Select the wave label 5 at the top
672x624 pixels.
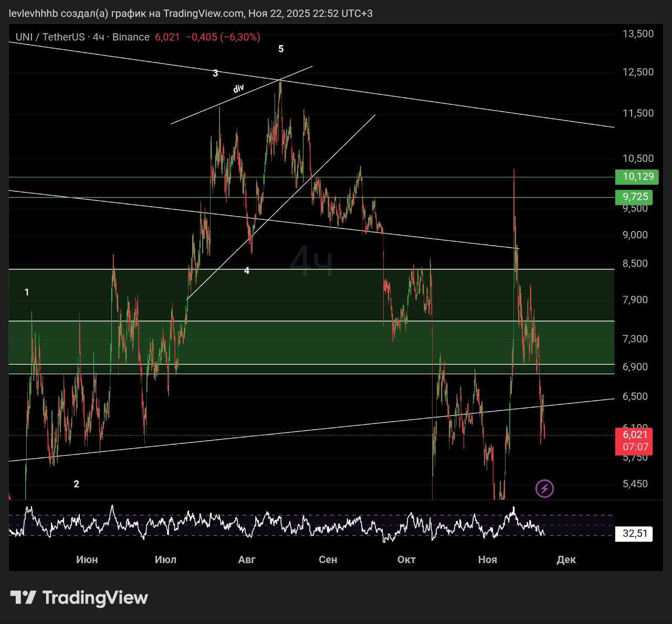coord(281,49)
